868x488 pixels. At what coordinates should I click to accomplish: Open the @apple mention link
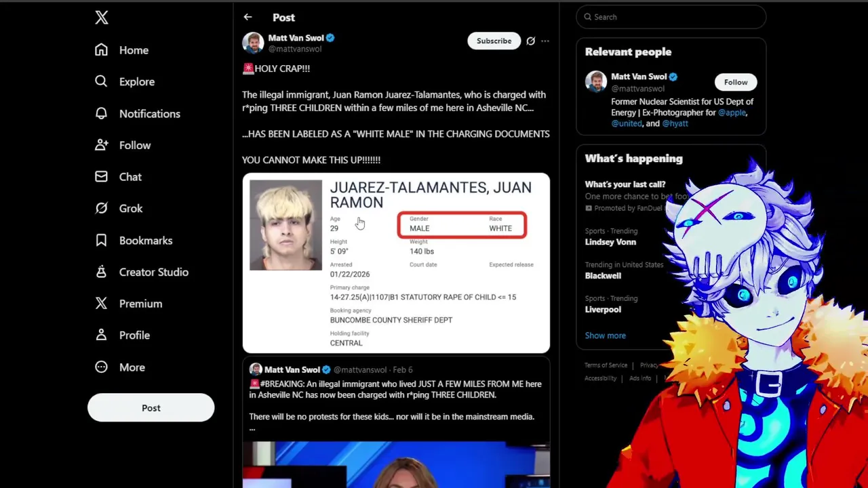pyautogui.click(x=732, y=113)
